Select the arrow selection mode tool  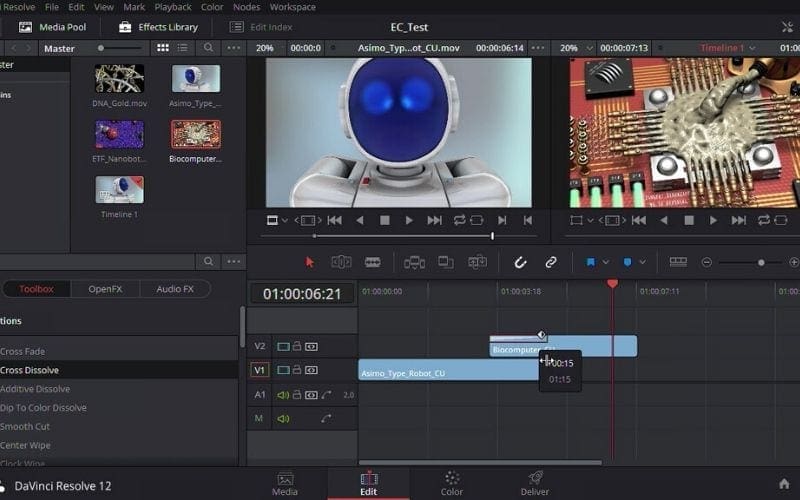pyautogui.click(x=309, y=262)
